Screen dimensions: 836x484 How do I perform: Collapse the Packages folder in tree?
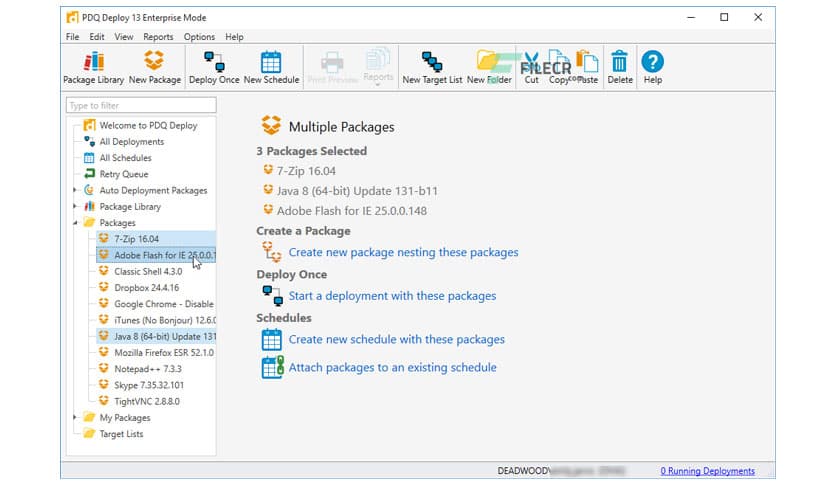coord(75,222)
